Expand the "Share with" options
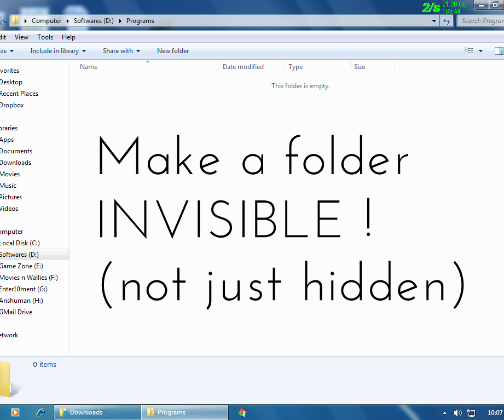This screenshot has height=420, width=504. (121, 50)
